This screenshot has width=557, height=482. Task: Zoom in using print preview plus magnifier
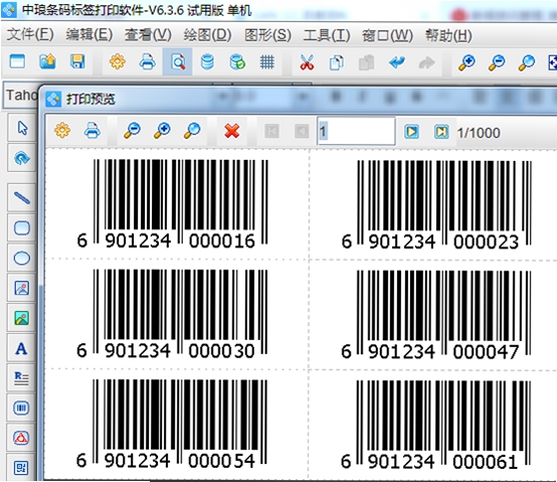[162, 131]
